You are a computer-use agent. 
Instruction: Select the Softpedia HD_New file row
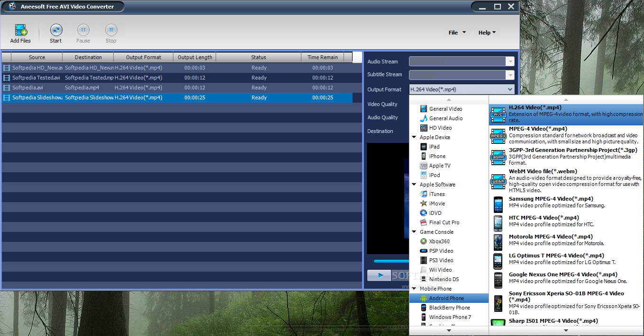click(177, 68)
